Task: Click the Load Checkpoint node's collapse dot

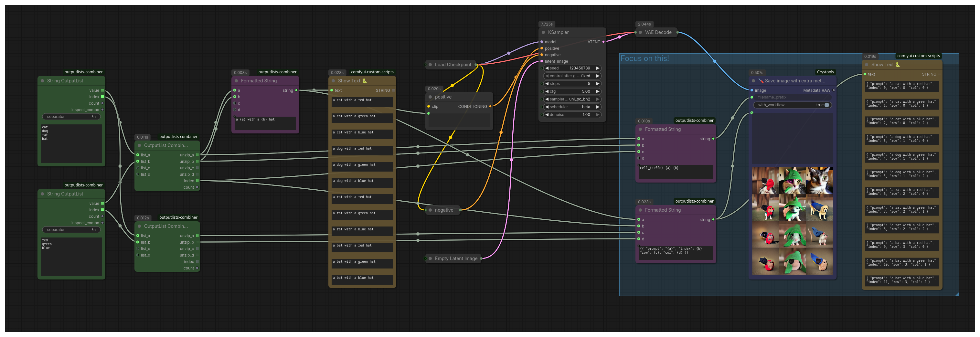Action: coord(430,65)
